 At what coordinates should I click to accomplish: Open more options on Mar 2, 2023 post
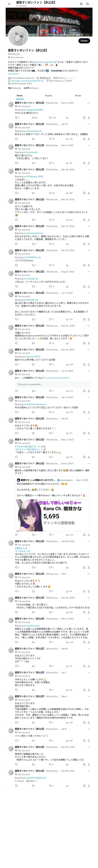89,145
